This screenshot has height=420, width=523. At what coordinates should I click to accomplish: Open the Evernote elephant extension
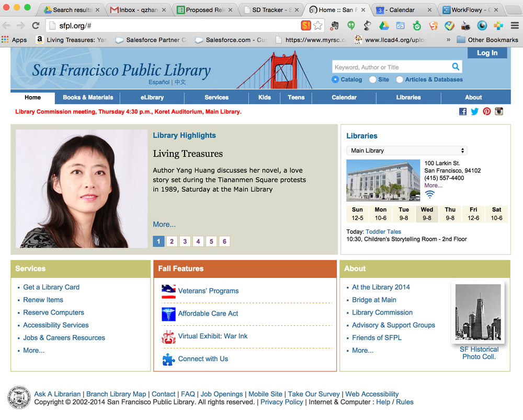pyautogui.click(x=334, y=26)
